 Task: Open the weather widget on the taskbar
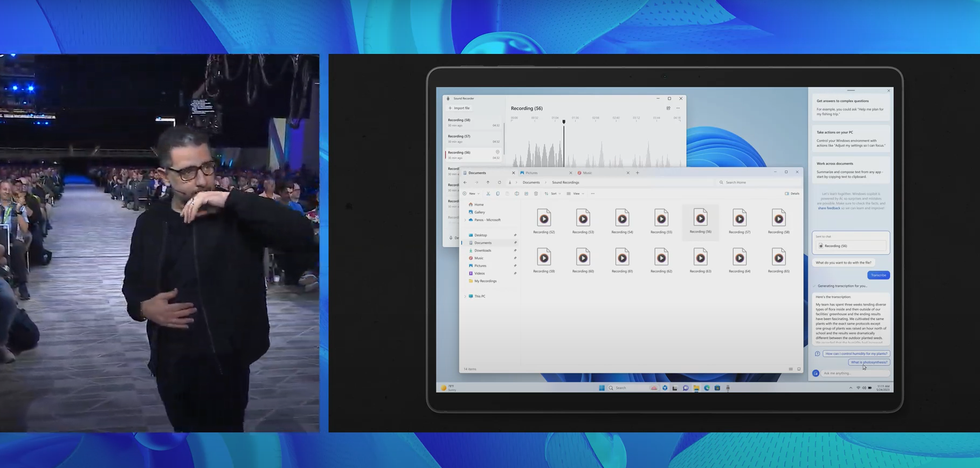point(448,388)
